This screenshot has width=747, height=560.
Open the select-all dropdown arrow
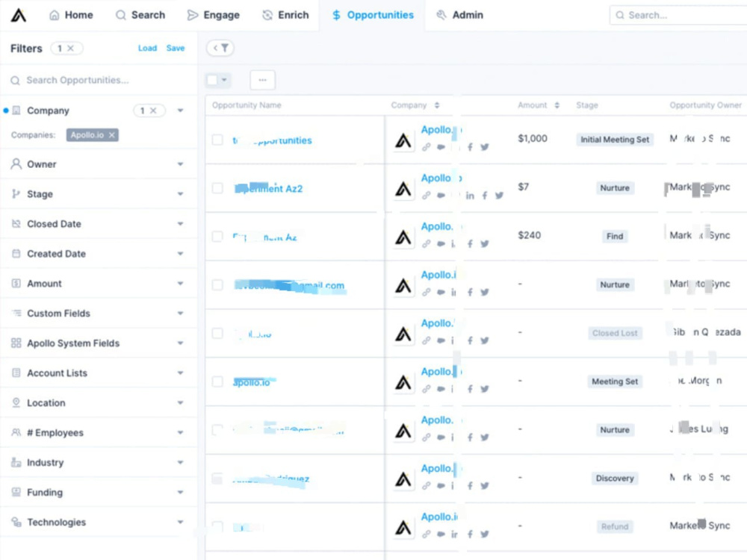pos(224,80)
